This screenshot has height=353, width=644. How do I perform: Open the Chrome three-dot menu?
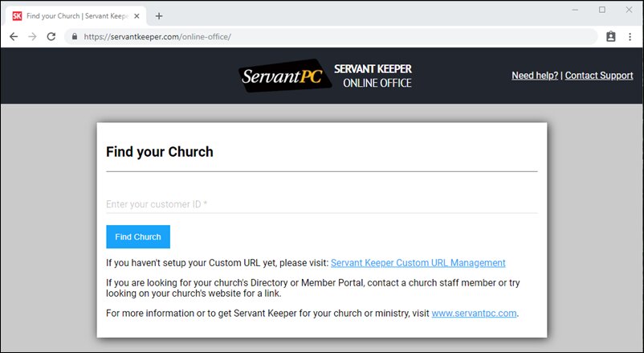click(630, 36)
